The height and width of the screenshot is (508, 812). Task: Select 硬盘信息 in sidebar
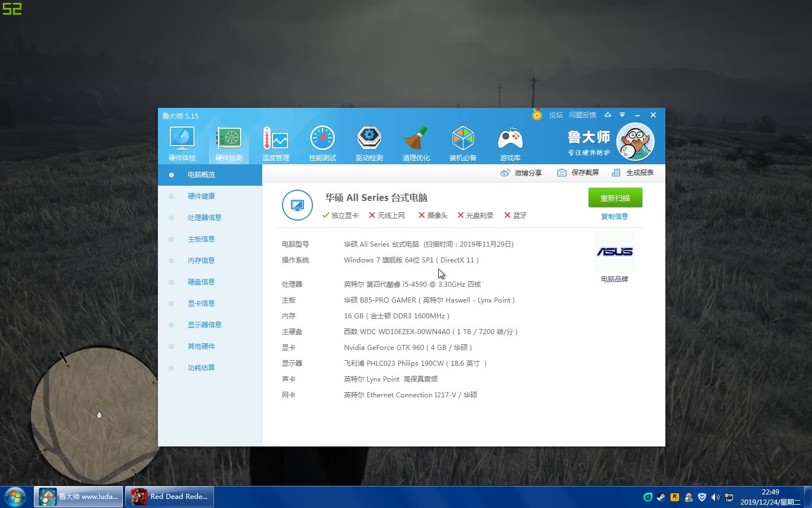pos(210,282)
